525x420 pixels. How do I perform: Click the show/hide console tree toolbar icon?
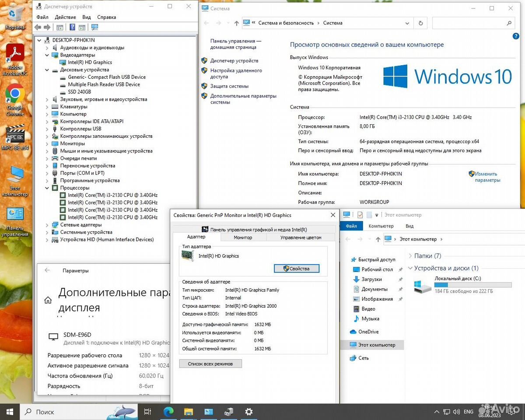(60, 27)
